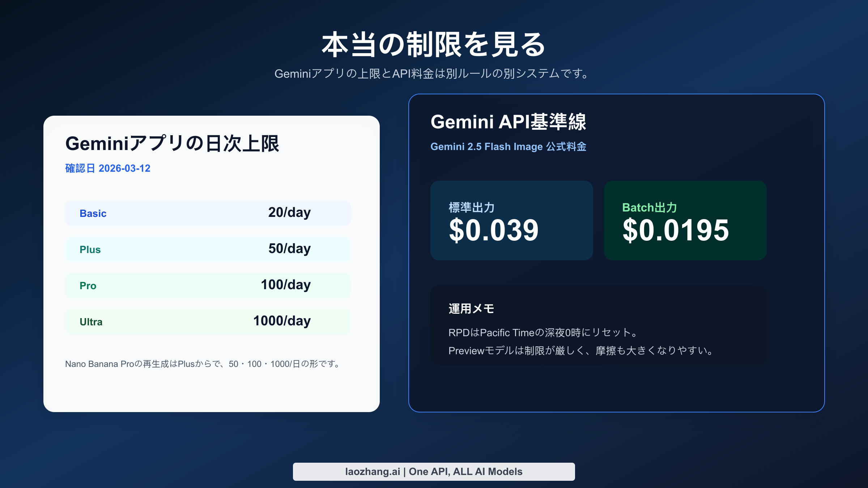Select the Plus plan row
The height and width of the screenshot is (488, 868).
click(208, 249)
